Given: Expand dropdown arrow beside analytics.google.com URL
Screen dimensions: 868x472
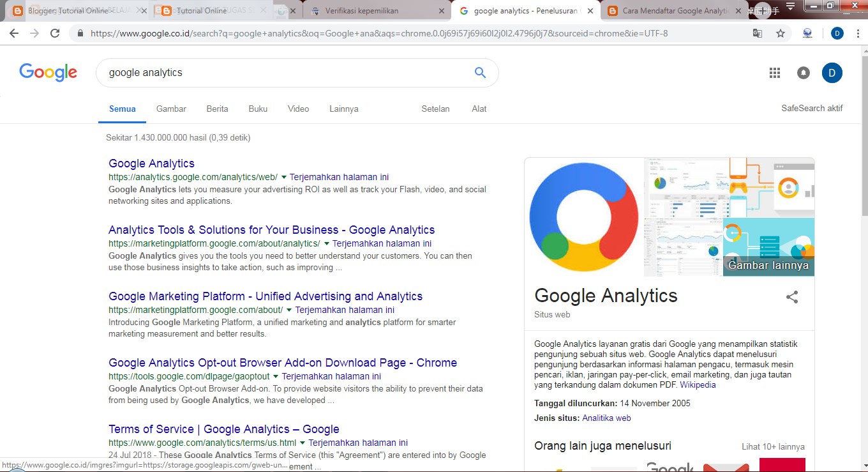Looking at the screenshot, I should [x=284, y=177].
